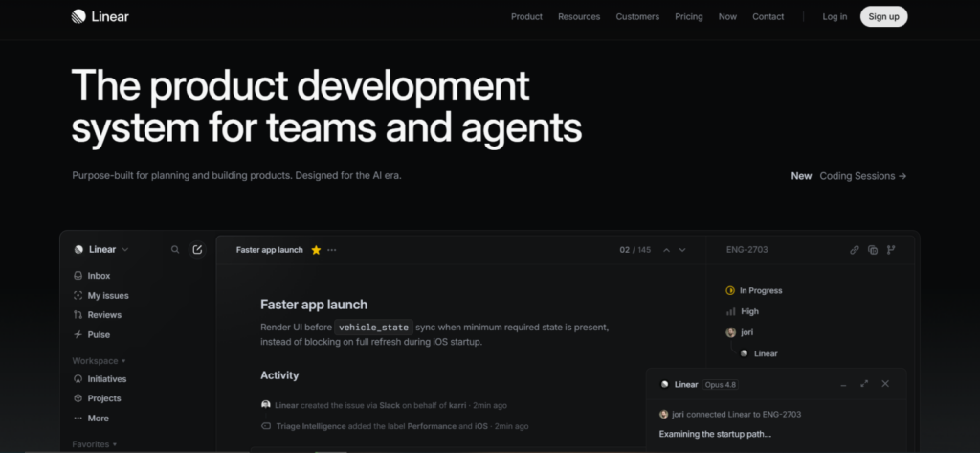Open Initiatives in the sidebar
Screen dimensions: 980x453
coord(100,379)
